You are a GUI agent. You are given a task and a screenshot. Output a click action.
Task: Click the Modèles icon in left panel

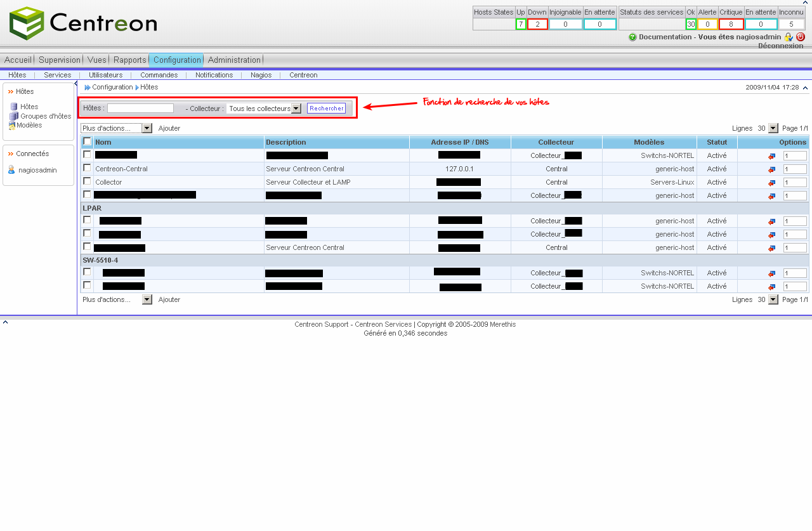coord(12,126)
